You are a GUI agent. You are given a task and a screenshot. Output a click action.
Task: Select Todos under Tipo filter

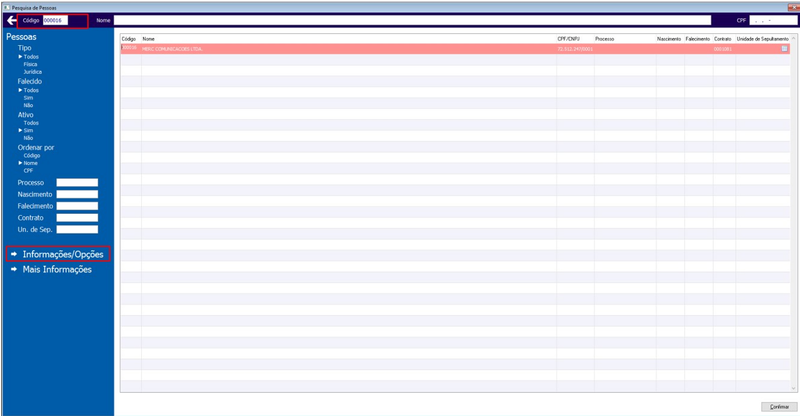click(x=31, y=57)
